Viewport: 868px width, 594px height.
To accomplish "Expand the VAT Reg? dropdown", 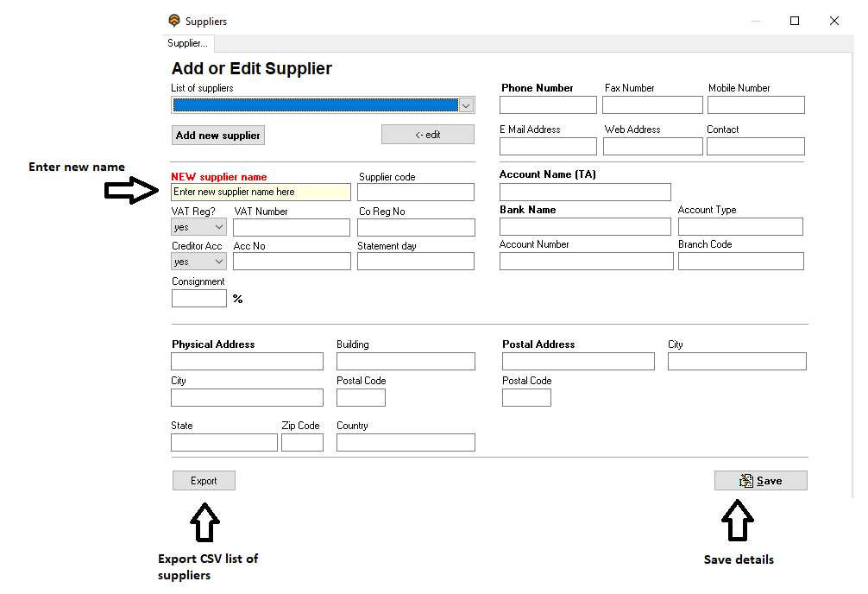I will pyautogui.click(x=199, y=227).
